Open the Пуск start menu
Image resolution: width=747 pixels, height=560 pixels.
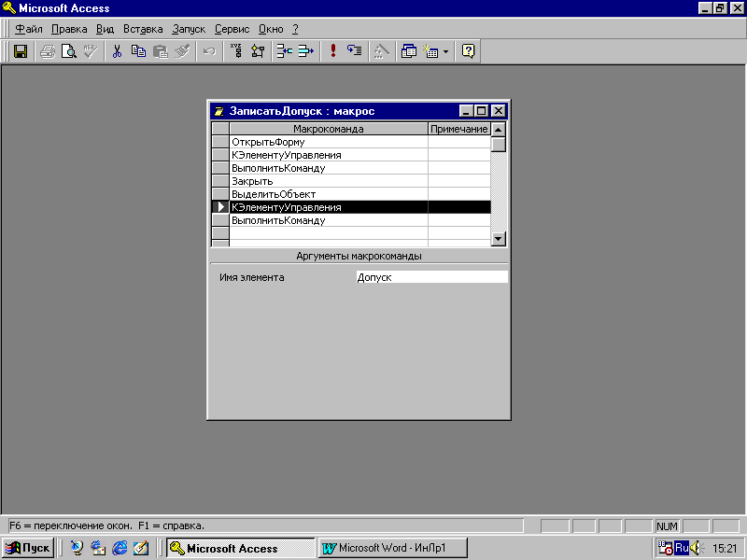tap(29, 548)
